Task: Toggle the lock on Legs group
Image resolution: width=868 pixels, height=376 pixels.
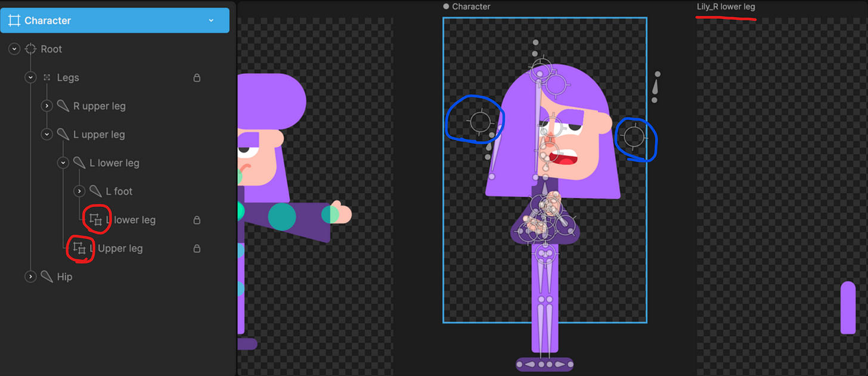Action: 197,77
